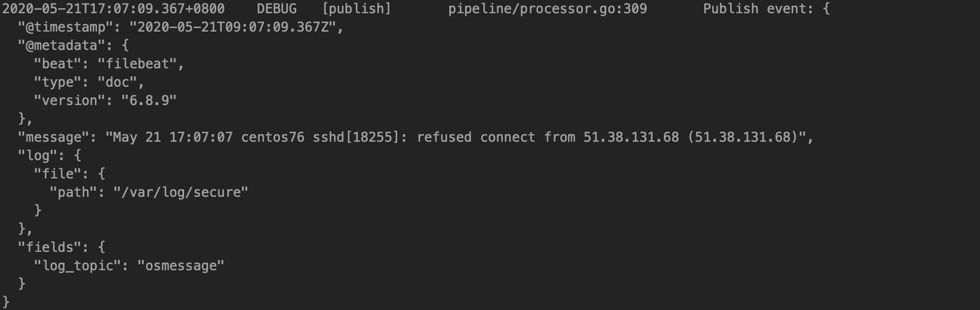Screen dimensions: 980x310
Task: Click the /var/log/secure path value
Action: click(181, 192)
